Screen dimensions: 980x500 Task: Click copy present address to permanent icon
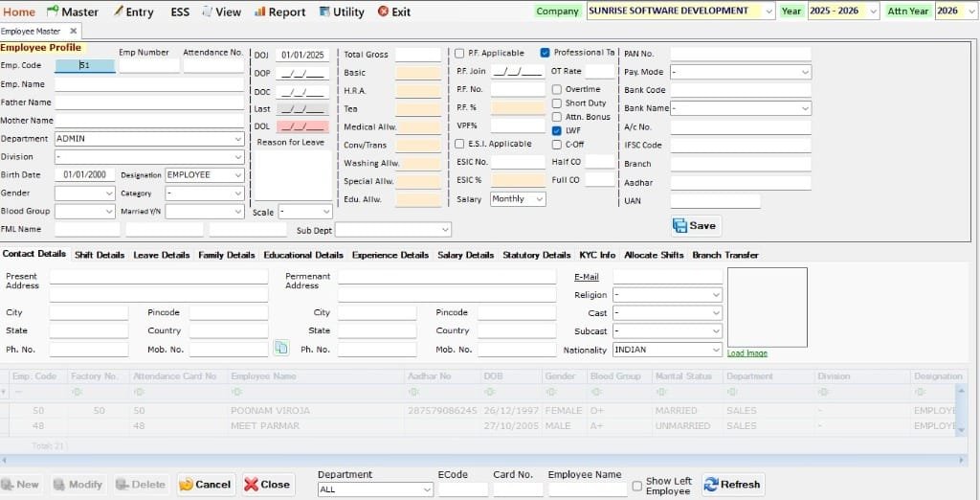tap(281, 348)
